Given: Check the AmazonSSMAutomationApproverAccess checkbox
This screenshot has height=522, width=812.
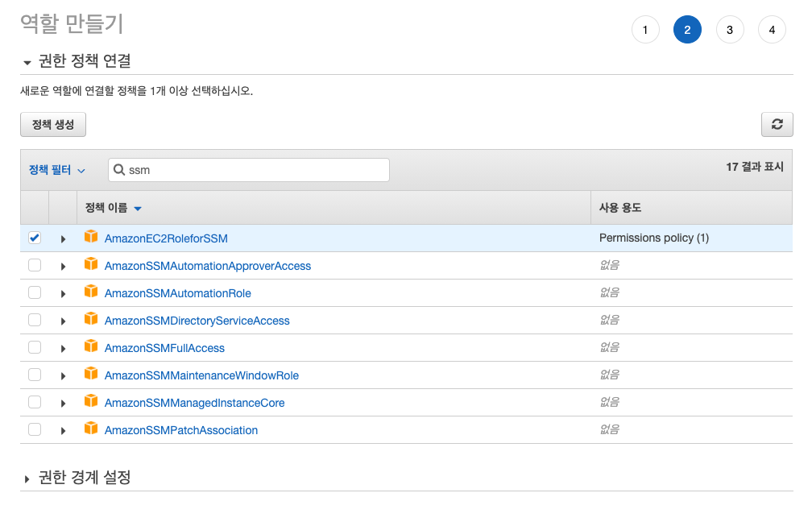Looking at the screenshot, I should (35, 265).
